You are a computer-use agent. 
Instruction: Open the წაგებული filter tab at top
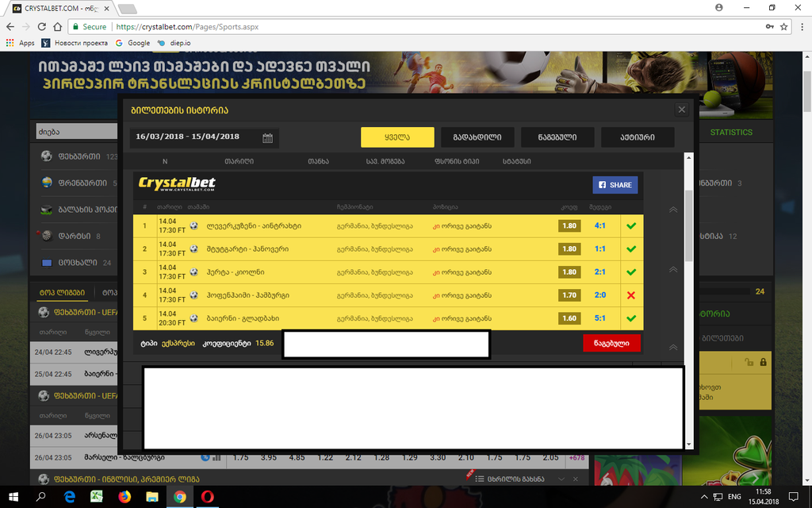[557, 137]
